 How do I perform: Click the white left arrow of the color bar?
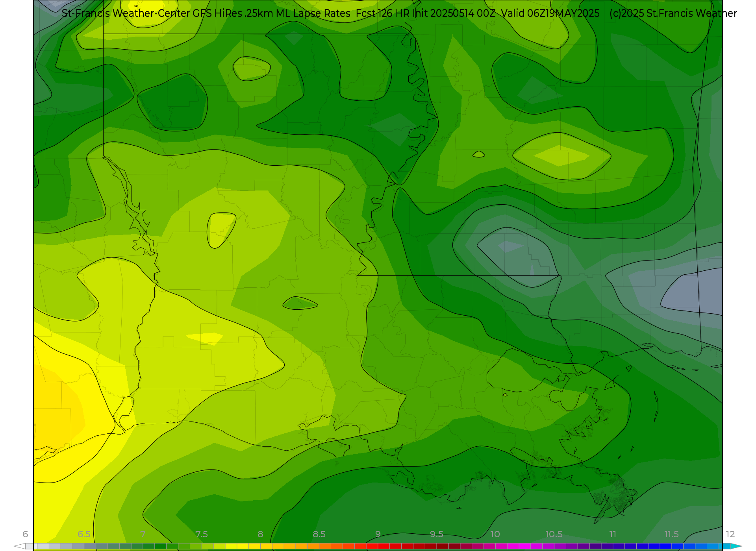(x=19, y=546)
